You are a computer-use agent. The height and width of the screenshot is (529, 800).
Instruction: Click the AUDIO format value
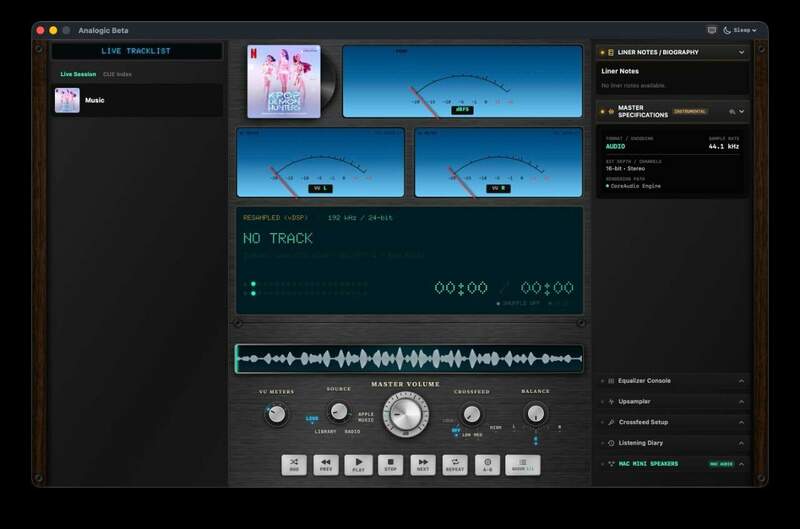pos(615,146)
